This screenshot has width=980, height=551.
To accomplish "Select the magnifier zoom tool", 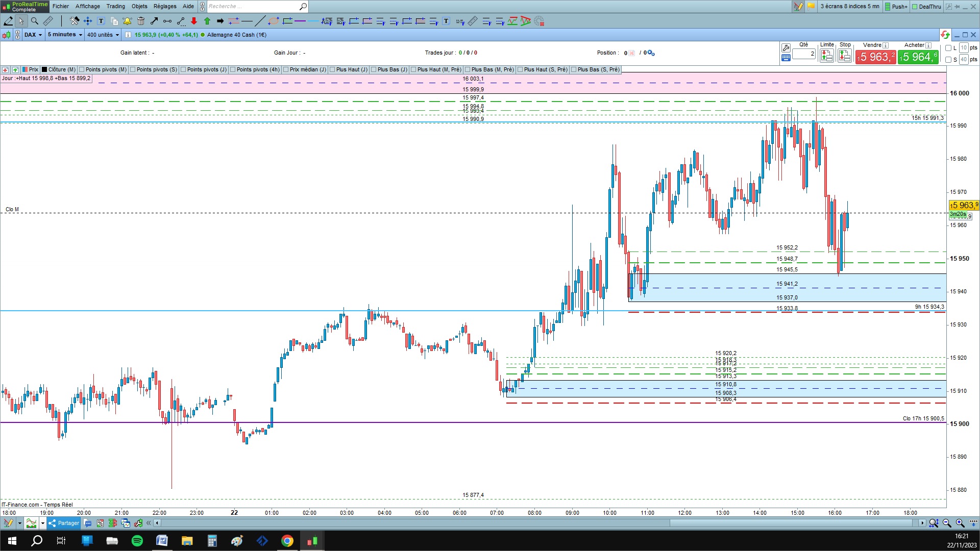I will (35, 21).
